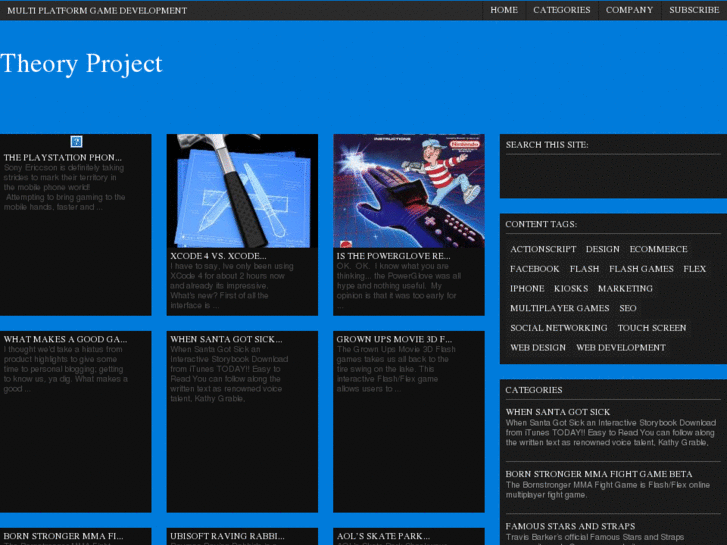727x545 pixels.
Task: Go to the HOME menu item
Action: point(504,10)
